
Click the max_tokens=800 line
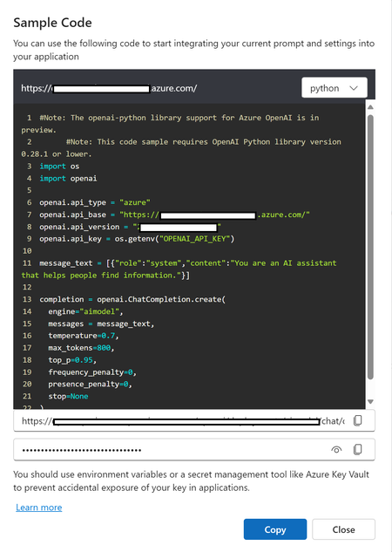coord(81,348)
